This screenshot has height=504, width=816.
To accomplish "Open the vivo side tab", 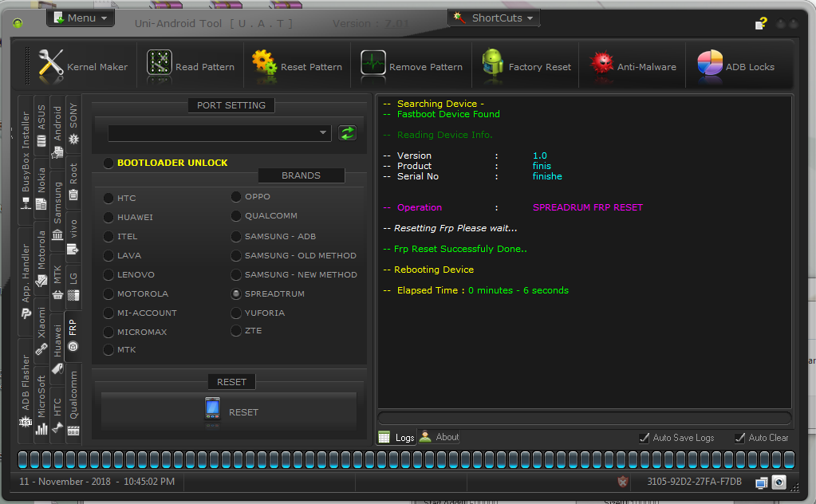I will pyautogui.click(x=73, y=236).
